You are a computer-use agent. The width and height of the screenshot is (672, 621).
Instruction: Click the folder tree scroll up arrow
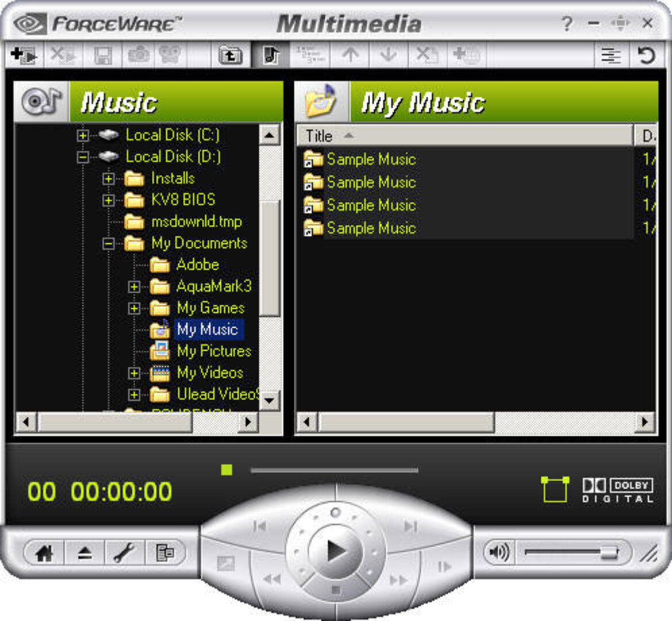(270, 136)
